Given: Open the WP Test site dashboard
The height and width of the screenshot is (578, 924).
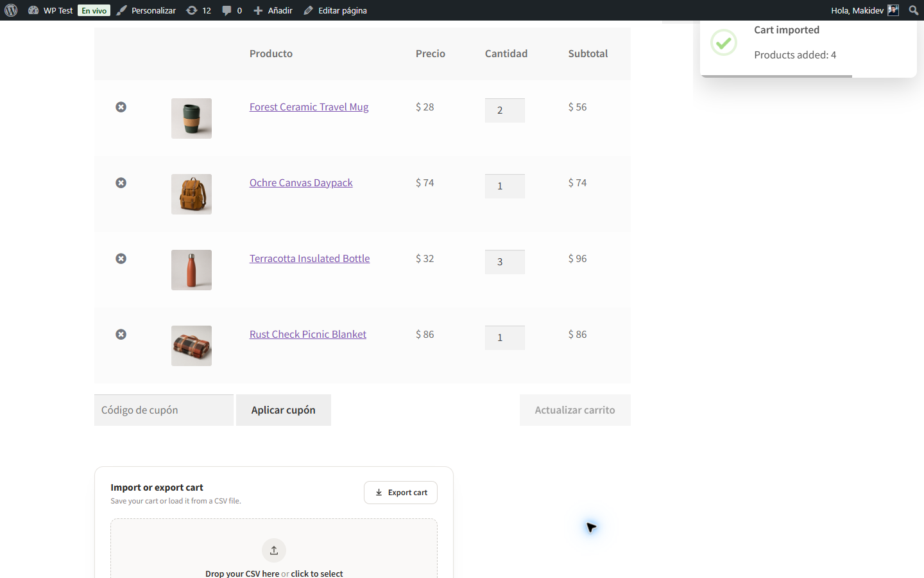Looking at the screenshot, I should tap(51, 10).
